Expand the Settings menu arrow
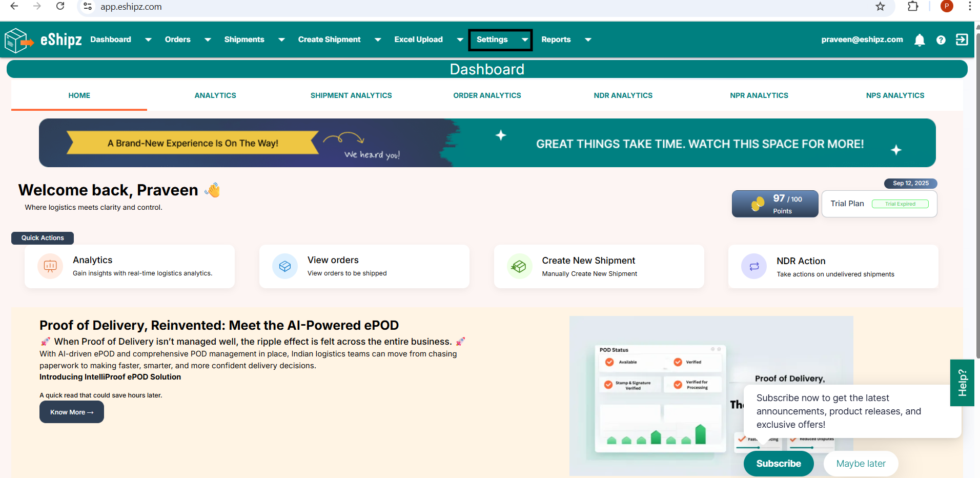 point(525,39)
